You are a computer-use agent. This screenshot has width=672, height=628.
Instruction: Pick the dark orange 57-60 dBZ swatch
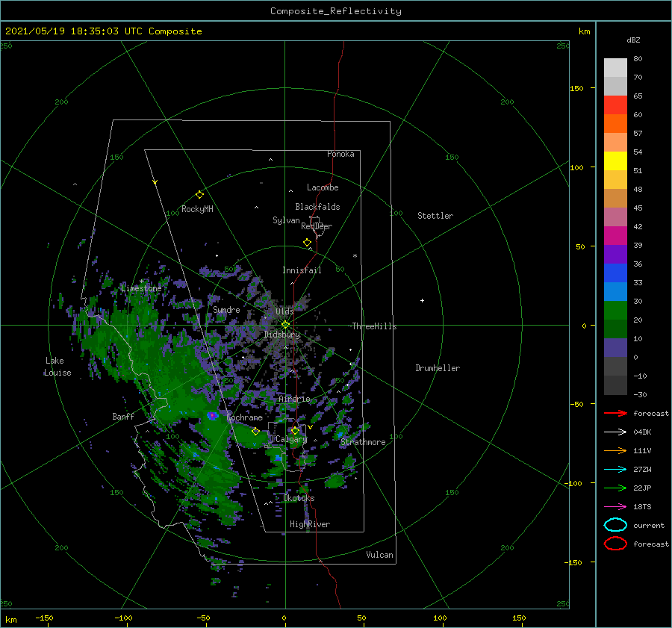tap(615, 124)
